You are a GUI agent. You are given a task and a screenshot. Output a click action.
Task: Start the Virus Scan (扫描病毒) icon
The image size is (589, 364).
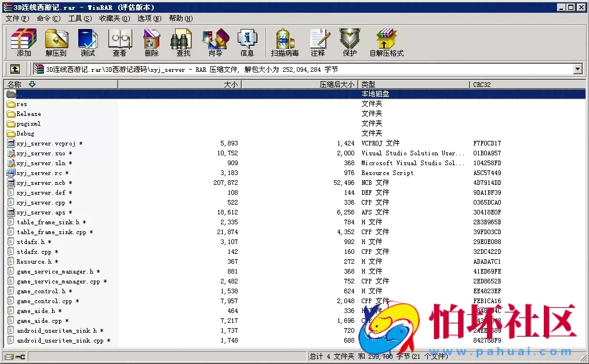(283, 42)
